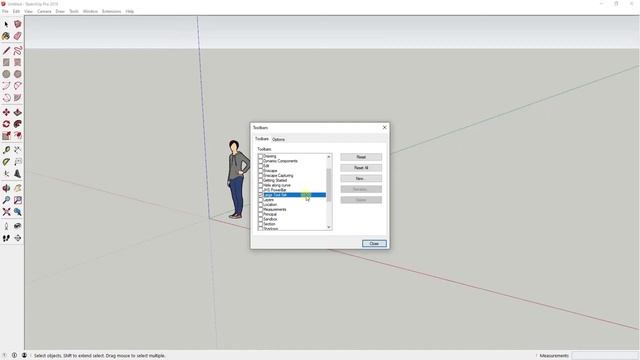Select the Zoom Extents tool
640x360 pixels.
6,212
